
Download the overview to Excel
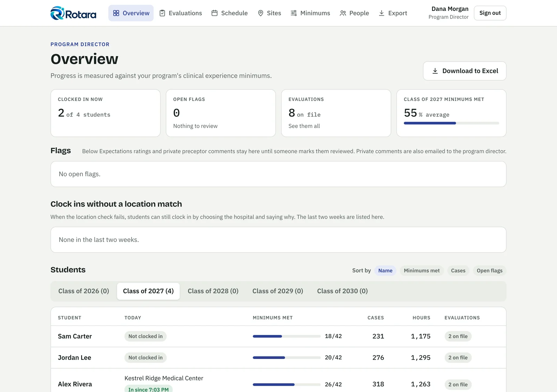465,71
